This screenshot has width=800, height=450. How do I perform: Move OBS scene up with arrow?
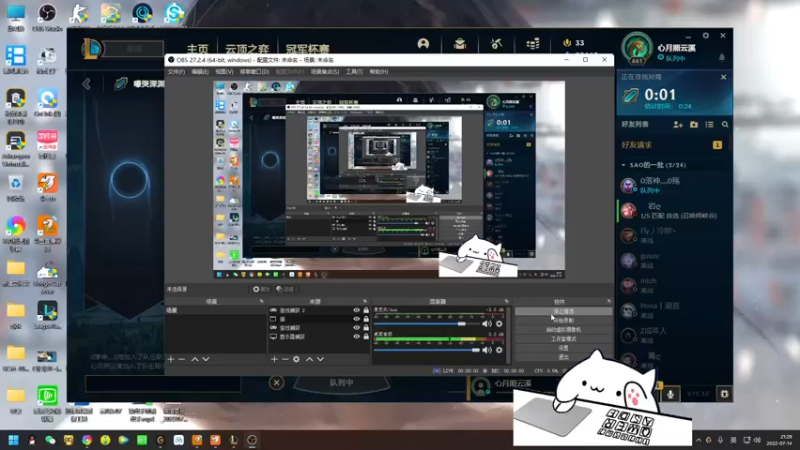click(x=195, y=359)
